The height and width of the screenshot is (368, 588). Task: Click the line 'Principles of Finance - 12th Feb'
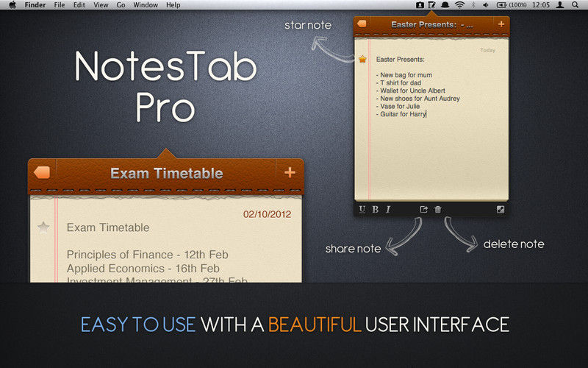pyautogui.click(x=148, y=255)
